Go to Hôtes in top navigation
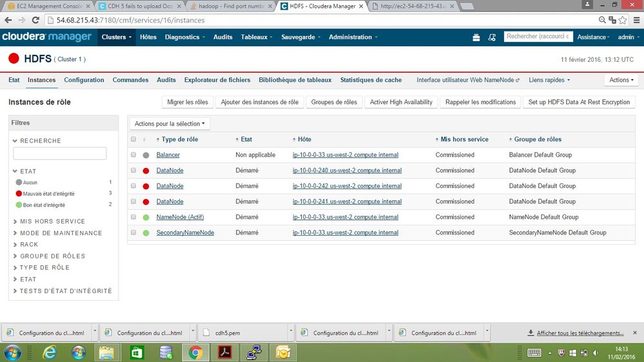 point(148,37)
